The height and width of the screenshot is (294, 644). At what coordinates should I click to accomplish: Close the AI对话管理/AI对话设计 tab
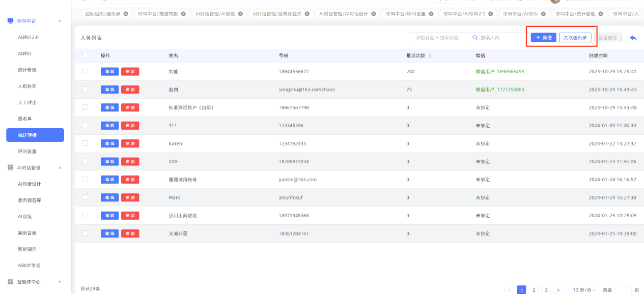pyautogui.click(x=373, y=14)
